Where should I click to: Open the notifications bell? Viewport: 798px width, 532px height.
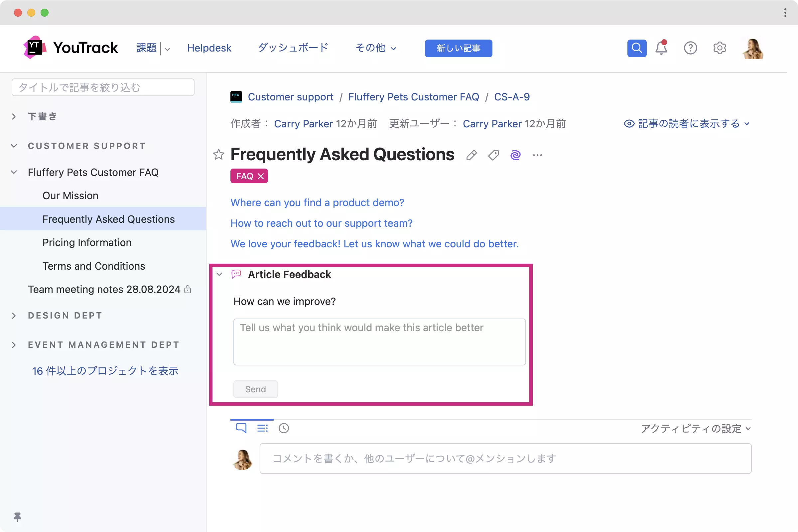coord(661,48)
